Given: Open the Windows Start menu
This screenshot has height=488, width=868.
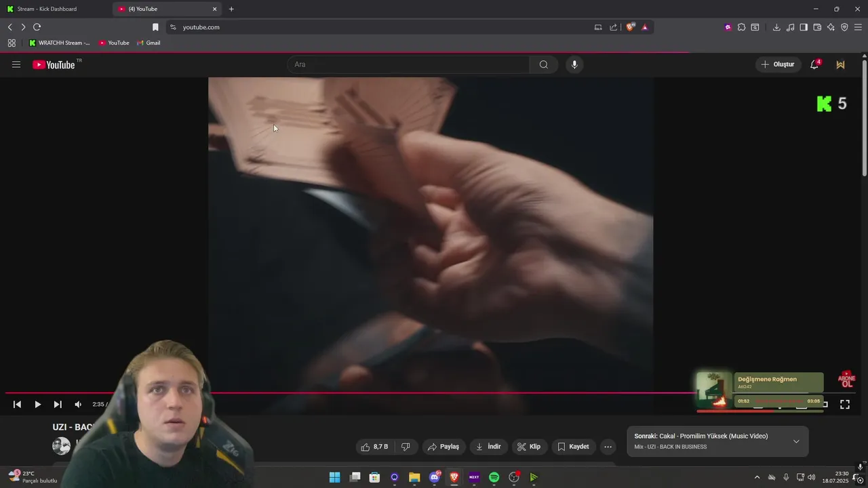Looking at the screenshot, I should (x=334, y=477).
